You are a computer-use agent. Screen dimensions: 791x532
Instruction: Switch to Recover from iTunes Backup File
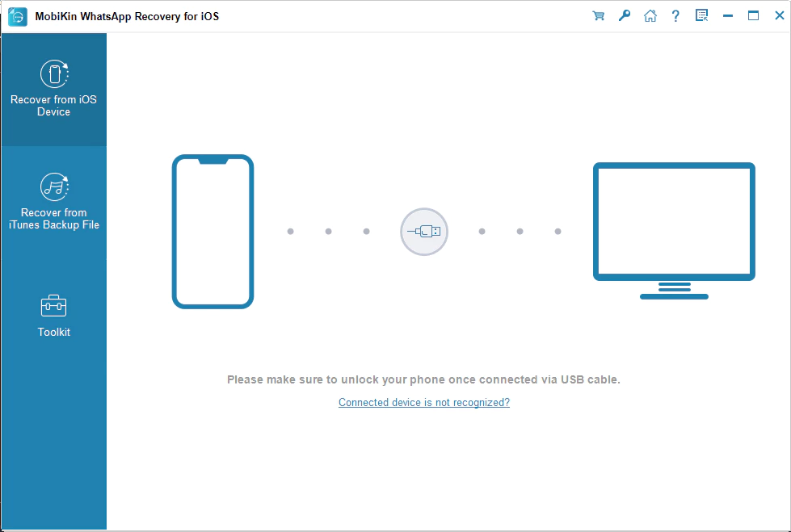coord(53,200)
